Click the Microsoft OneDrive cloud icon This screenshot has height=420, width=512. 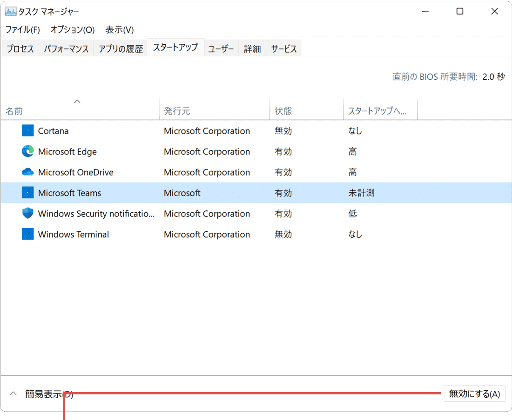pos(28,172)
